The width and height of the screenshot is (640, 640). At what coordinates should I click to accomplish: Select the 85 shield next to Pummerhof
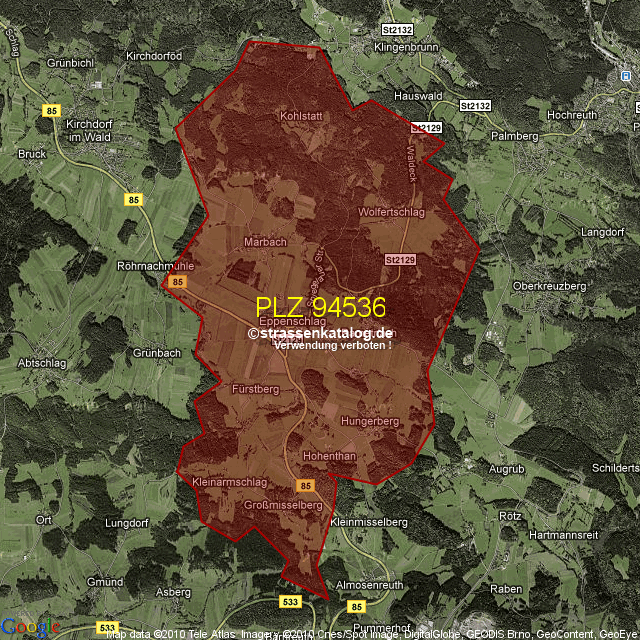pyautogui.click(x=357, y=606)
